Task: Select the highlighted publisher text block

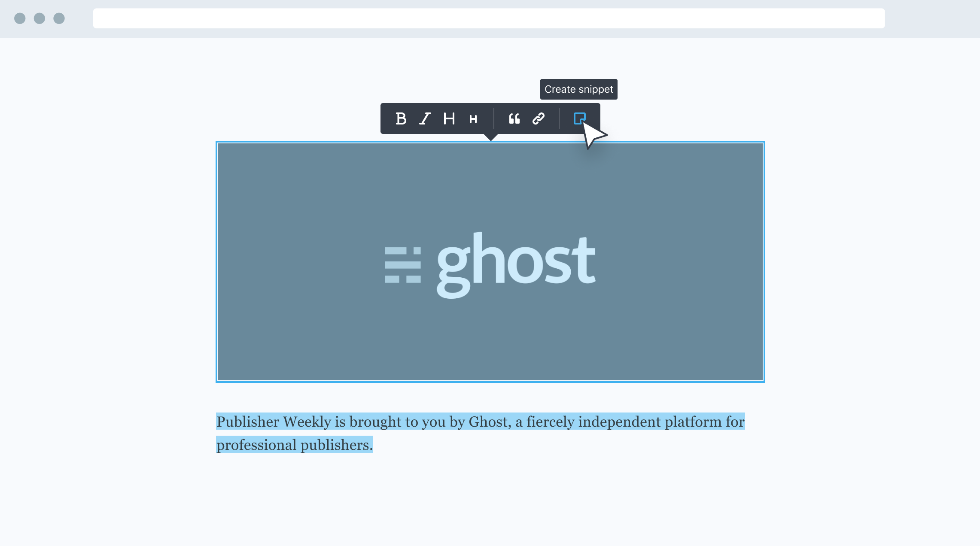Action: 480,433
